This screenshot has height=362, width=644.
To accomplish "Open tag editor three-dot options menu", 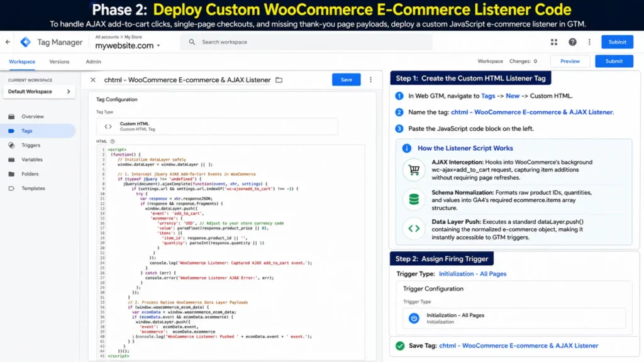I will pyautogui.click(x=370, y=80).
